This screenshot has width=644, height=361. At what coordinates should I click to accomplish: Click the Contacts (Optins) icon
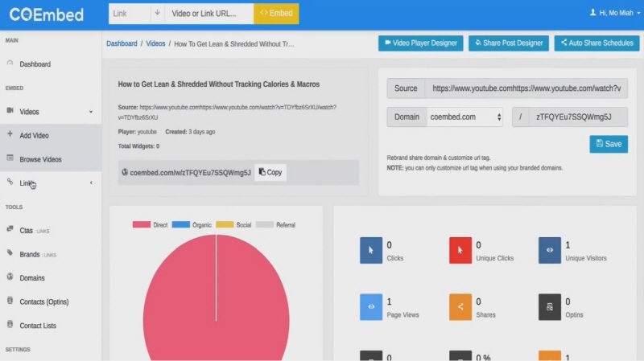point(10,301)
